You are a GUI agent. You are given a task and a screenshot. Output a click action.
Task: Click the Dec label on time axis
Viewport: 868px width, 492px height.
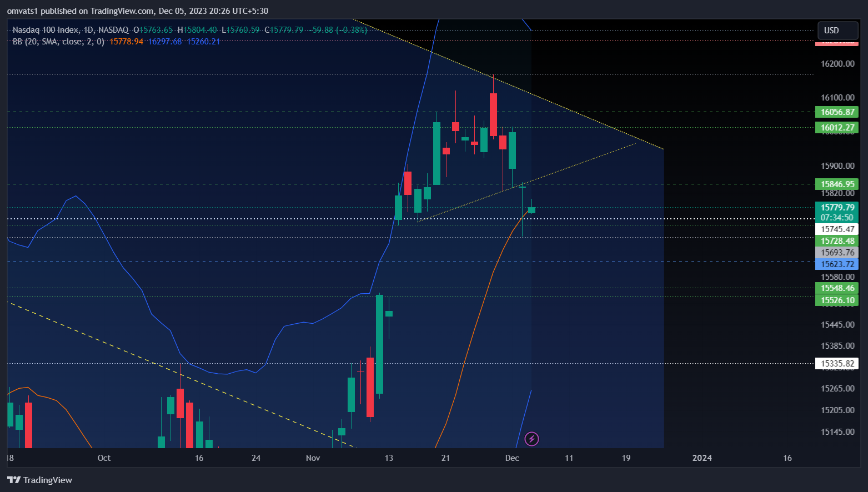tap(512, 458)
